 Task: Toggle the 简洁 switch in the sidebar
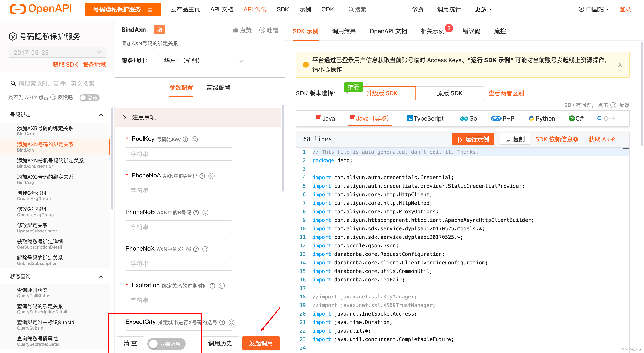point(89,98)
